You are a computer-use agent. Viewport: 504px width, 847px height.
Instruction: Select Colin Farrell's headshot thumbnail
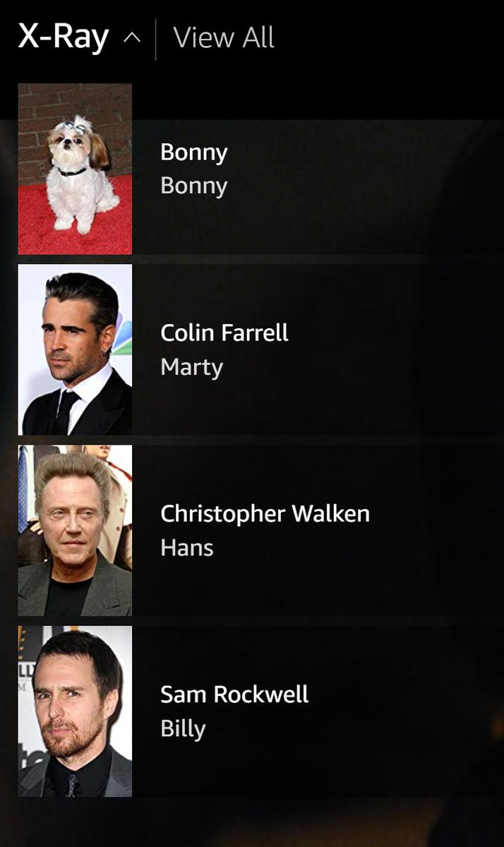click(x=75, y=349)
